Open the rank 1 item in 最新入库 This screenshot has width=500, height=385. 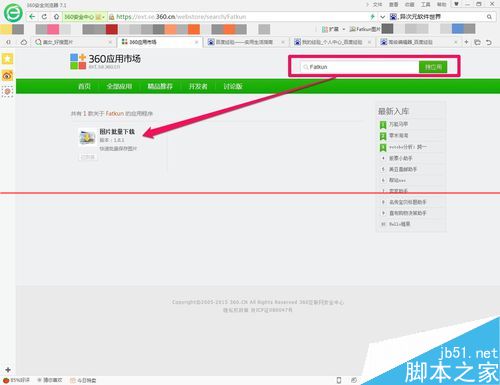(398, 124)
